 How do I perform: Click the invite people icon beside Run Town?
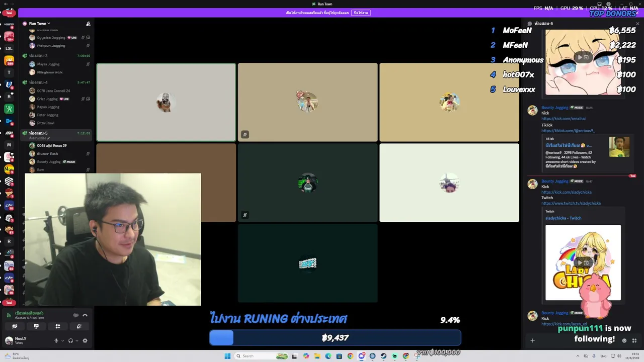pyautogui.click(x=88, y=24)
